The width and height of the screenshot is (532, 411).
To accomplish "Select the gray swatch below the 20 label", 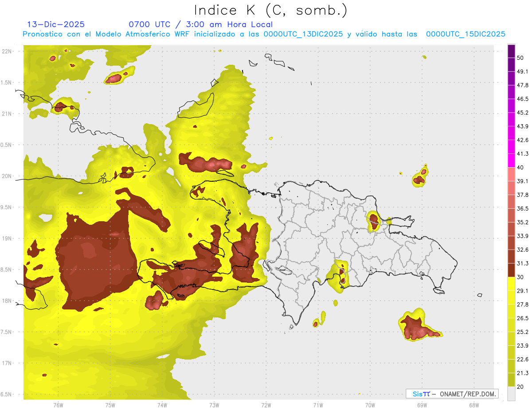I will [x=512, y=393].
